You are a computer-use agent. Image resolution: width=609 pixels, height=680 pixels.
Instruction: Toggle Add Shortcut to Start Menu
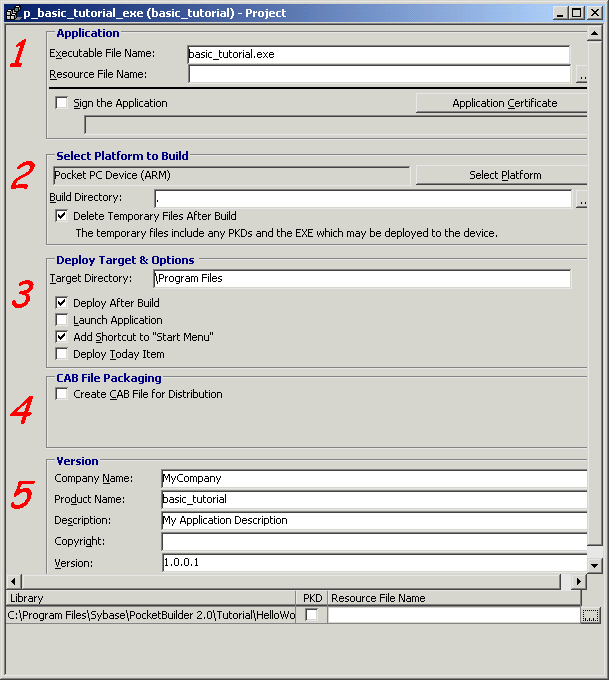(x=62, y=337)
